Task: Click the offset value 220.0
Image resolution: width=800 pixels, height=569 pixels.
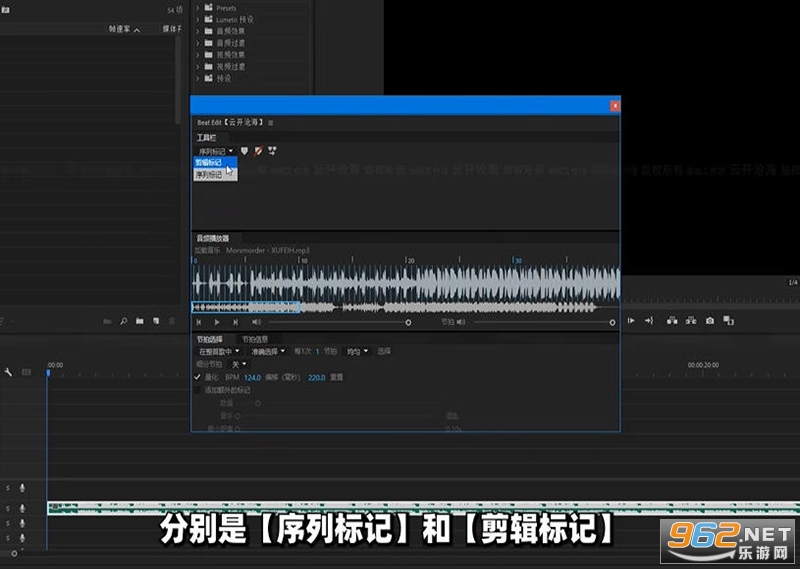Action: [316, 378]
